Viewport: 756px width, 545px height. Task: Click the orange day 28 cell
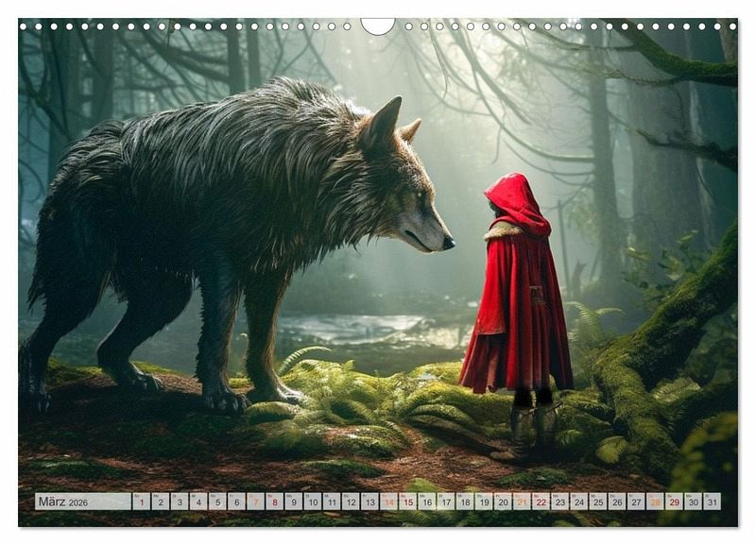[655, 502]
